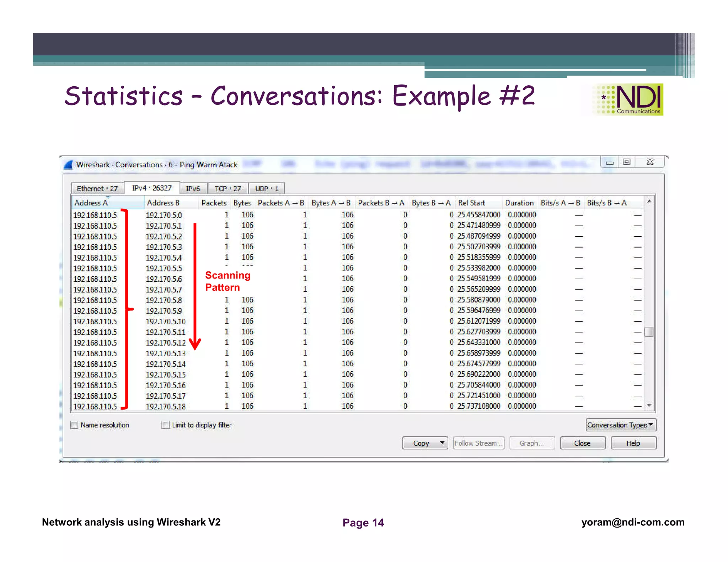Select row with Address B 192.170.5.10
This screenshot has width=728, height=562.
click(x=358, y=321)
